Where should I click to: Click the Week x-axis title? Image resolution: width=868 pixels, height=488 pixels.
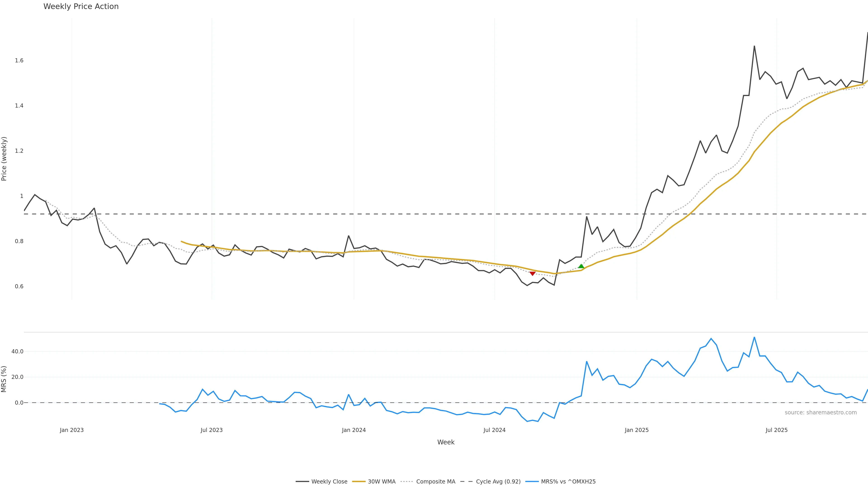tap(446, 442)
